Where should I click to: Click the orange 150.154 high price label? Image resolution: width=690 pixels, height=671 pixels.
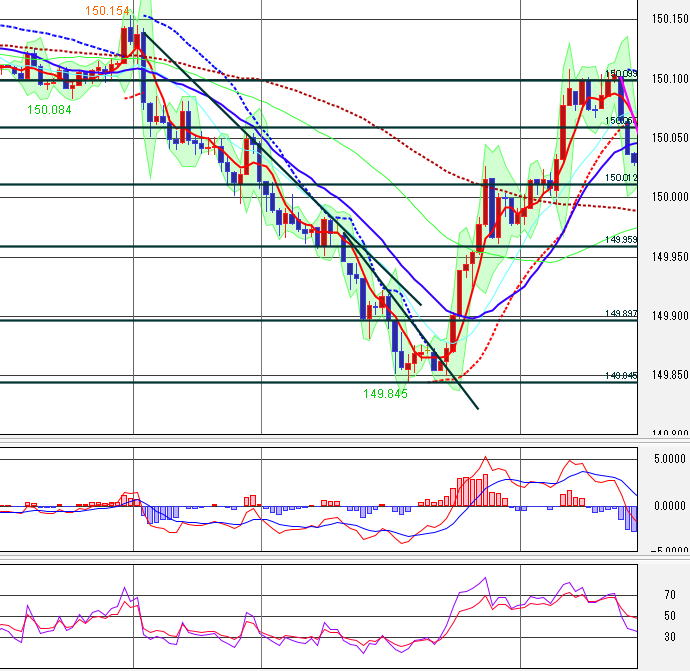coord(108,11)
